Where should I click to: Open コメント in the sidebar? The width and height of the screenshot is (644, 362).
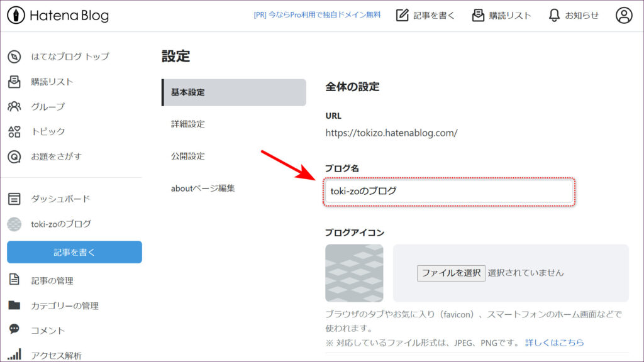[x=48, y=330]
